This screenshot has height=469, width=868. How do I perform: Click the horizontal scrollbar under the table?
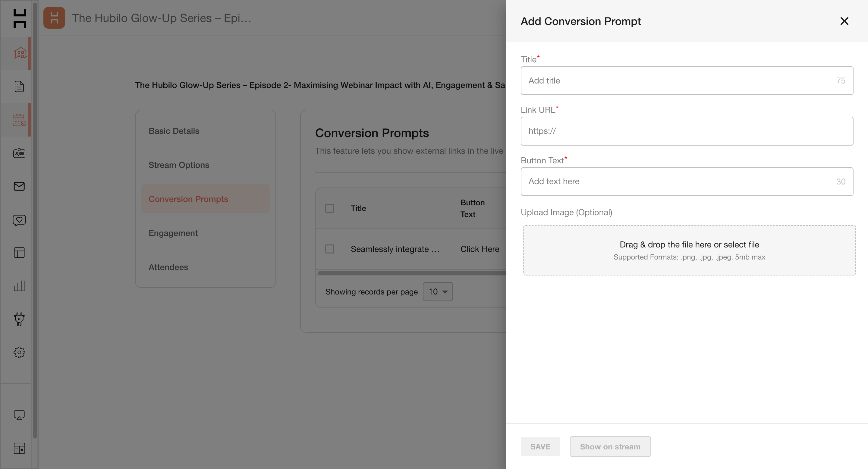pyautogui.click(x=412, y=273)
